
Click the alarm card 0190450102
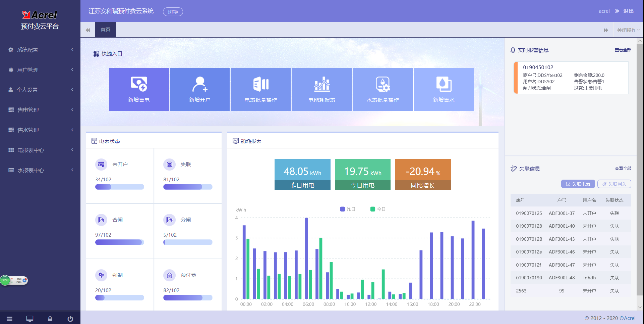tap(571, 78)
